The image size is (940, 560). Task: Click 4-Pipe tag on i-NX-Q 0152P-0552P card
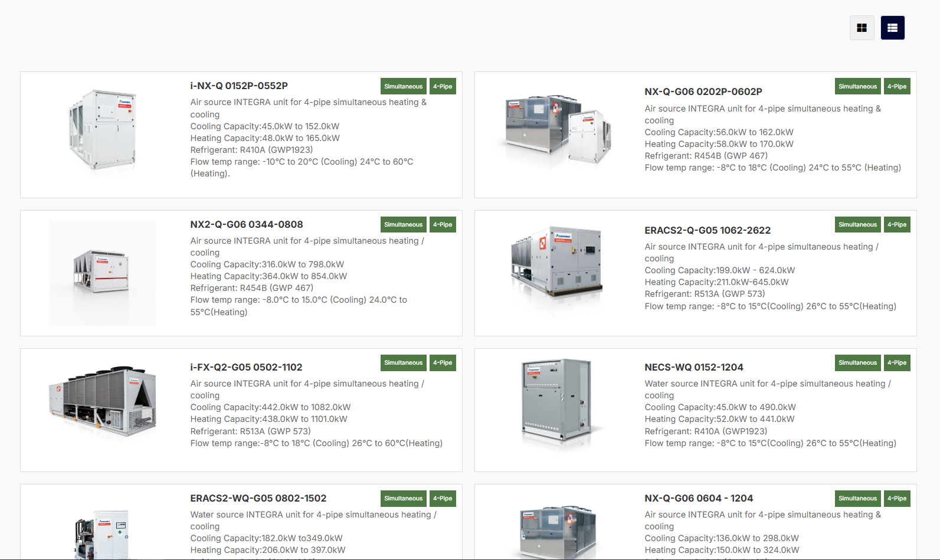tap(443, 86)
